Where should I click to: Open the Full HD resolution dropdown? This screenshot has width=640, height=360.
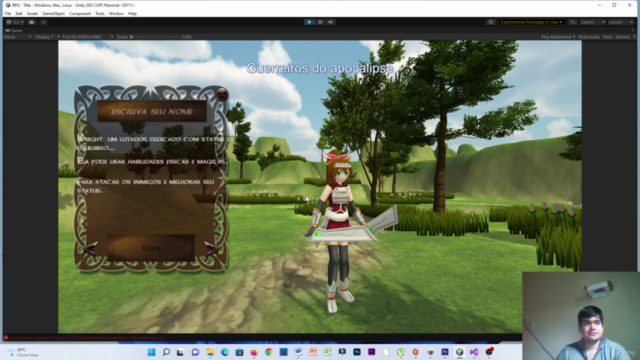click(87, 37)
